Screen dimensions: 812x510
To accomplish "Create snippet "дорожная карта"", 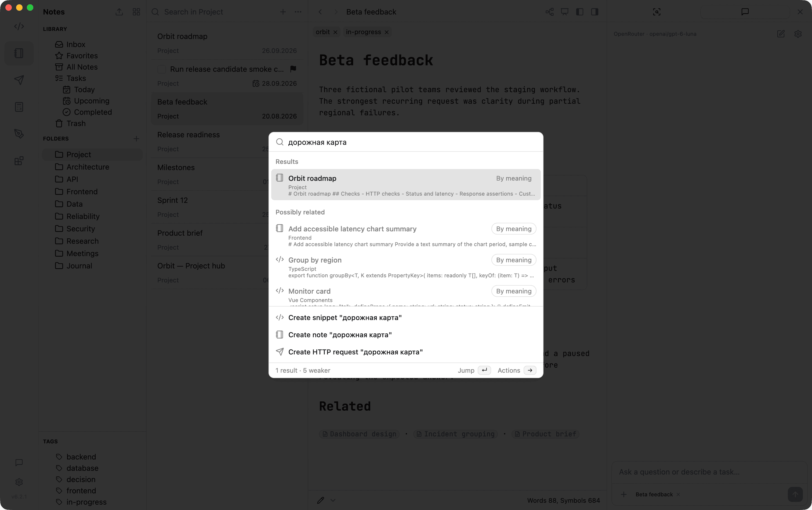I will tap(405, 318).
